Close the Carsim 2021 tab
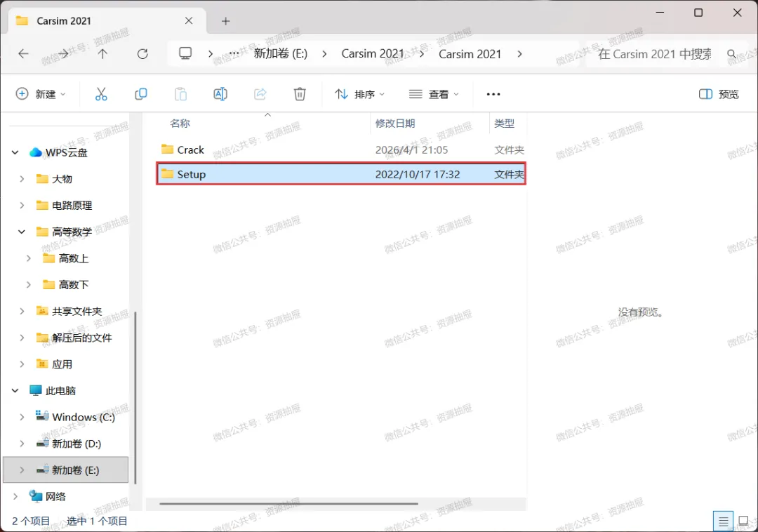Screen dimensions: 758x532 tap(189, 21)
